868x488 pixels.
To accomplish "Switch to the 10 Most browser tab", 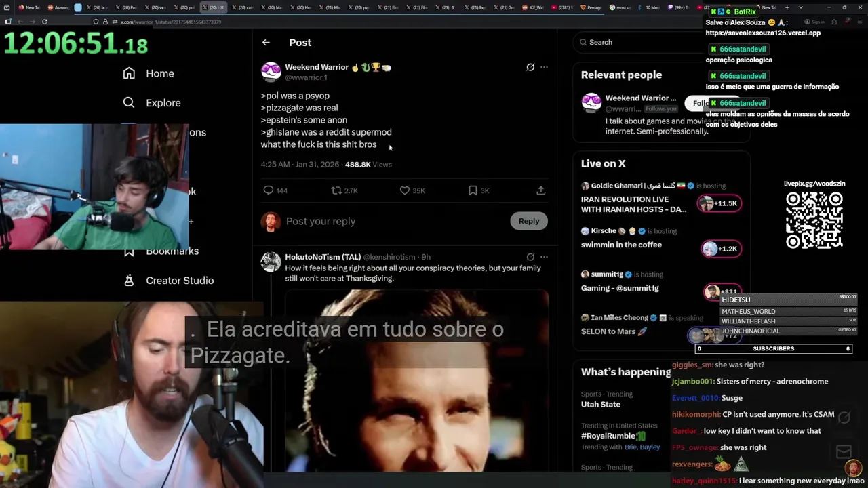I will 650,7.
